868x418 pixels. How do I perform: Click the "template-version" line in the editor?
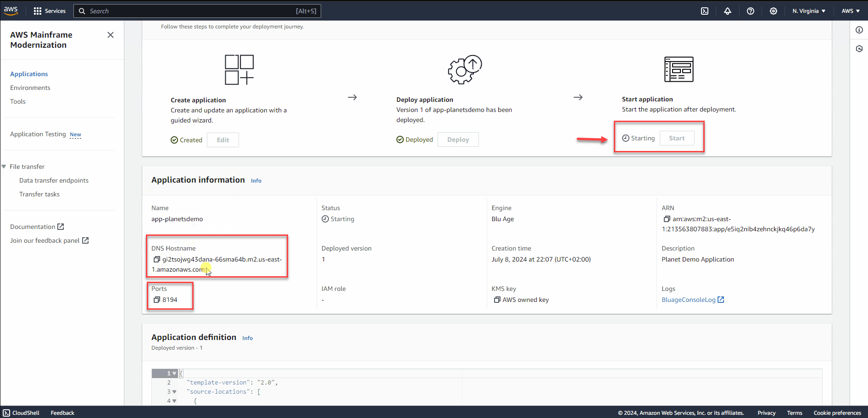coord(232,383)
